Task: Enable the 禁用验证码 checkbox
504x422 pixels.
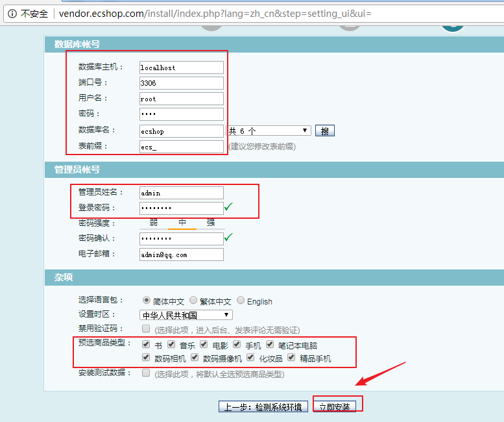Action: tap(146, 329)
